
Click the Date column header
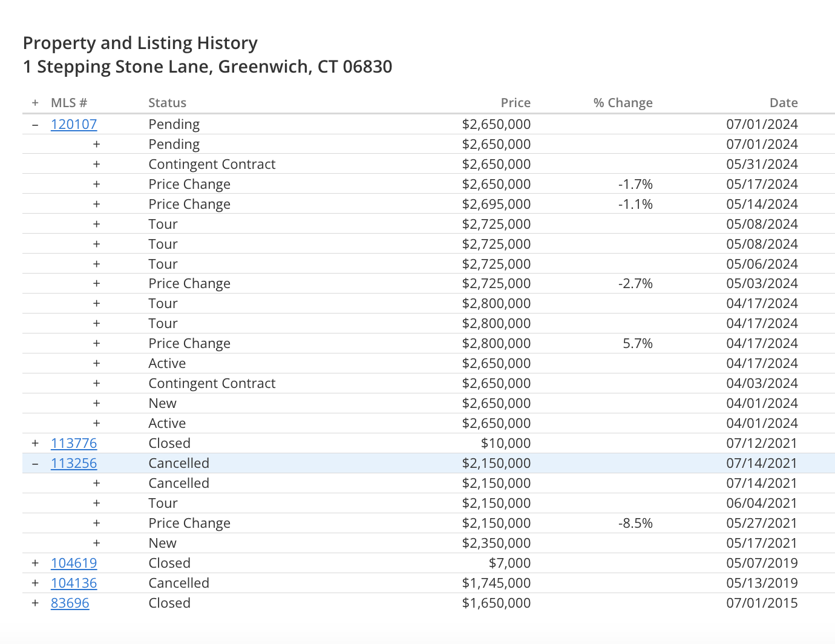784,103
